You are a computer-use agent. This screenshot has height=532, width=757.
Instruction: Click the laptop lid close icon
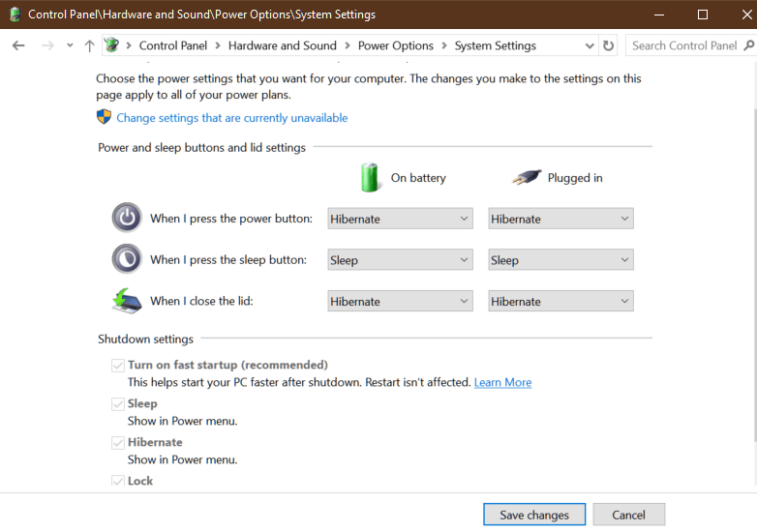tap(127, 301)
